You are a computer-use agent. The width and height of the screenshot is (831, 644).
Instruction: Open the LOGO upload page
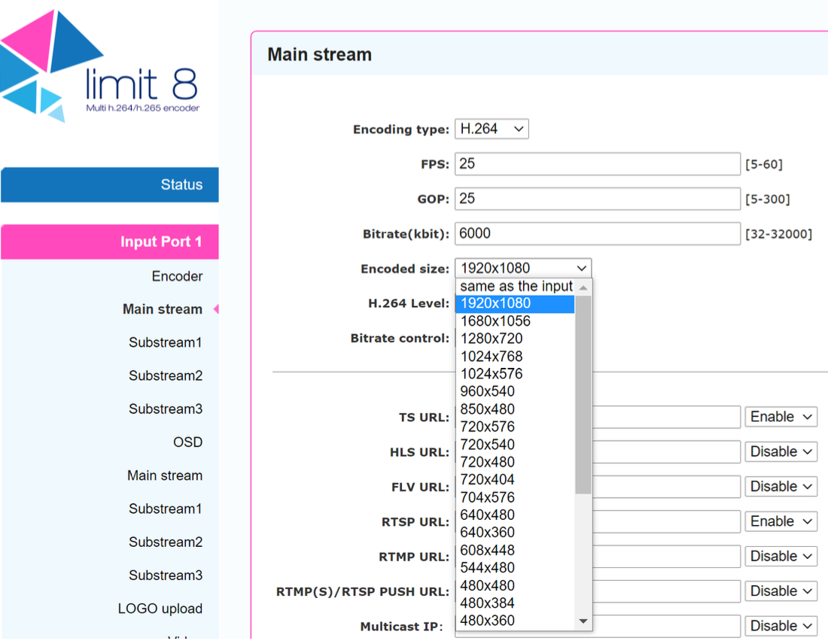pyautogui.click(x=160, y=609)
